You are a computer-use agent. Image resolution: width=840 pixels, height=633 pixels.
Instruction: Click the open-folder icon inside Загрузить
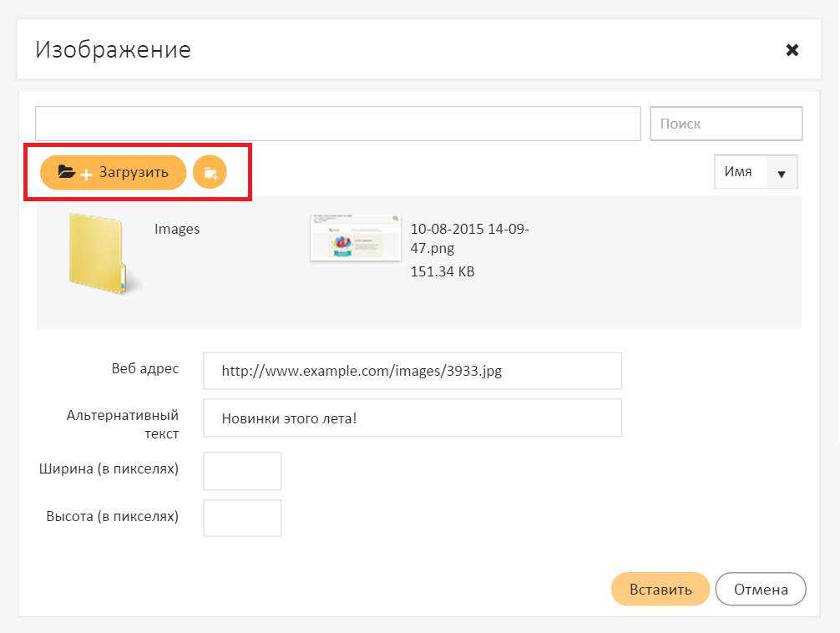[x=67, y=172]
